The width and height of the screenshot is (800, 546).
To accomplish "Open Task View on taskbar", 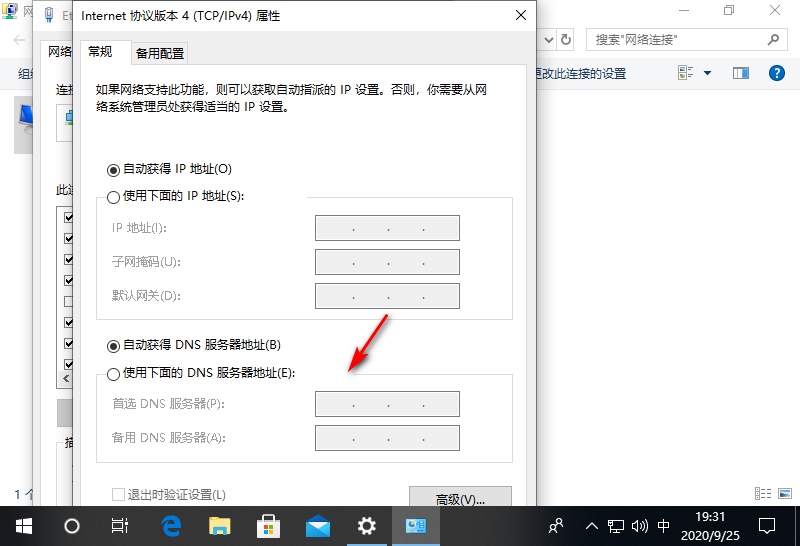I will pos(120,526).
